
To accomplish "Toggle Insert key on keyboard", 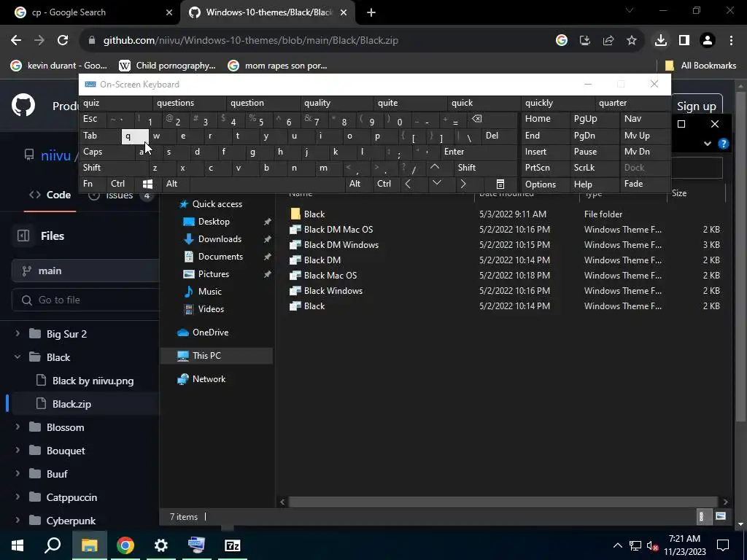I will coord(545,152).
